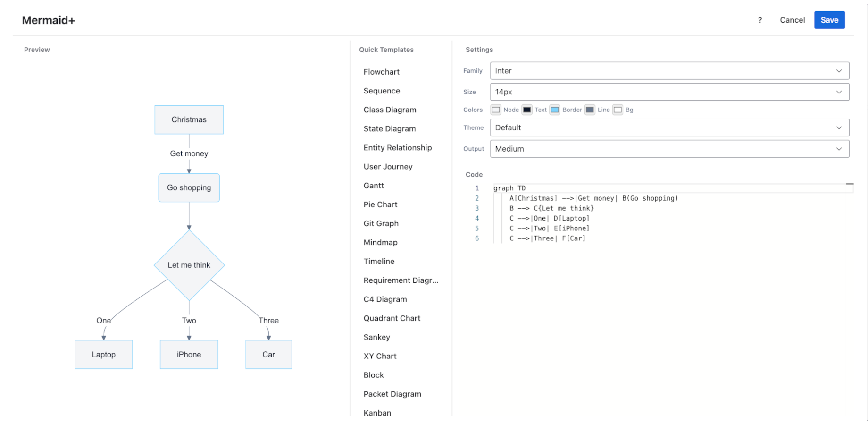Click code line with E[iPhone]
The height and width of the screenshot is (425, 868).
(x=550, y=228)
